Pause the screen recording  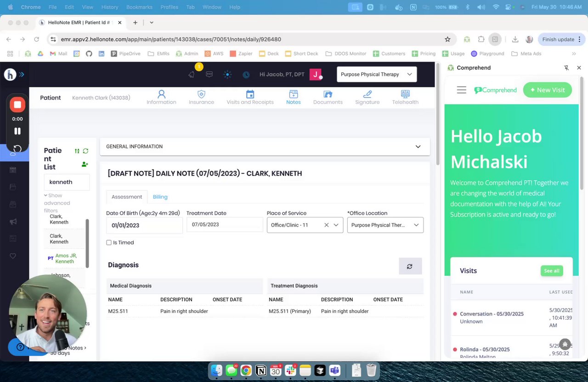[x=17, y=131]
